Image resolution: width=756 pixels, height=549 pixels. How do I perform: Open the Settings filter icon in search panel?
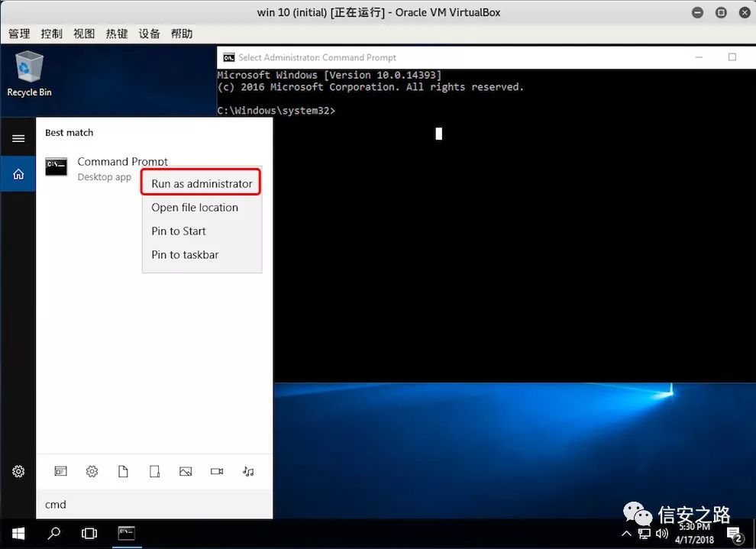92,471
